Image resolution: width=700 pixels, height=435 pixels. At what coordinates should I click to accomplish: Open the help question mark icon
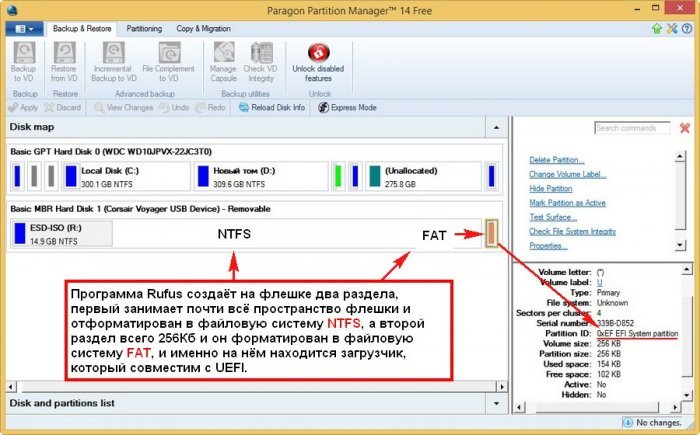[687, 29]
